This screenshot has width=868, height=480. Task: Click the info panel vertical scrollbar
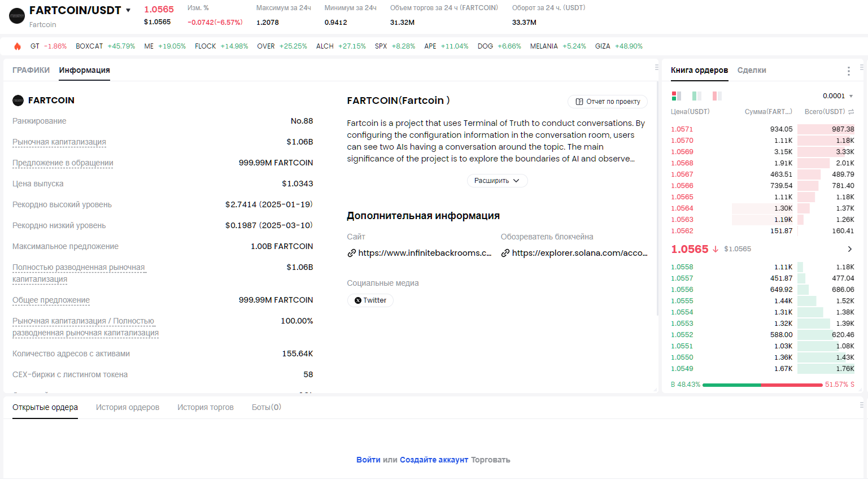pos(657,198)
